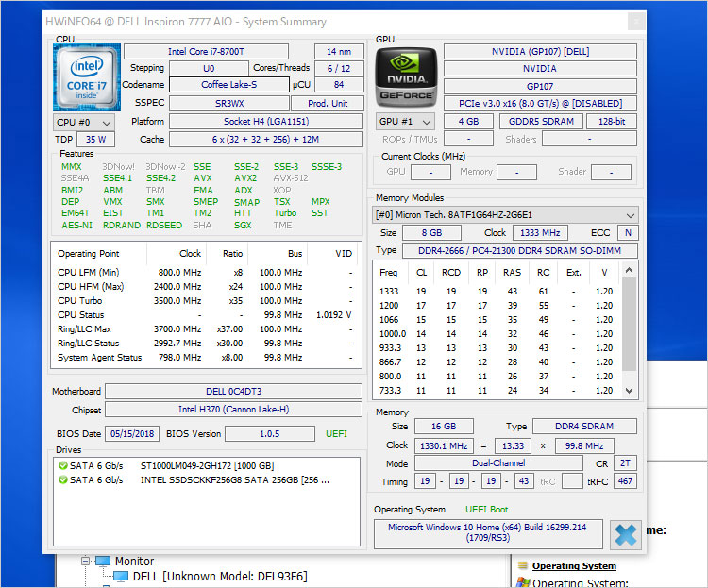Click the RDSEED feature label
This screenshot has width=708, height=588.
[164, 225]
